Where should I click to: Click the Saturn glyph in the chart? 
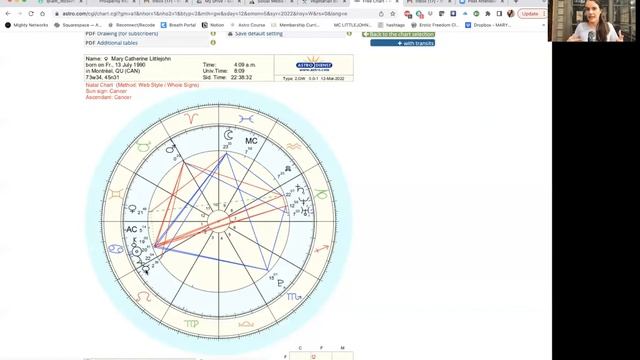300,188
